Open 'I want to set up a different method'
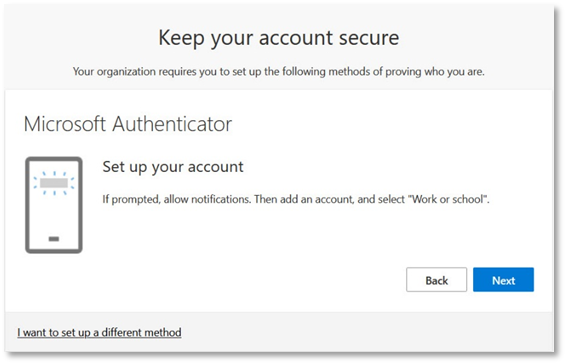This screenshot has height=364, width=566. 99,332
